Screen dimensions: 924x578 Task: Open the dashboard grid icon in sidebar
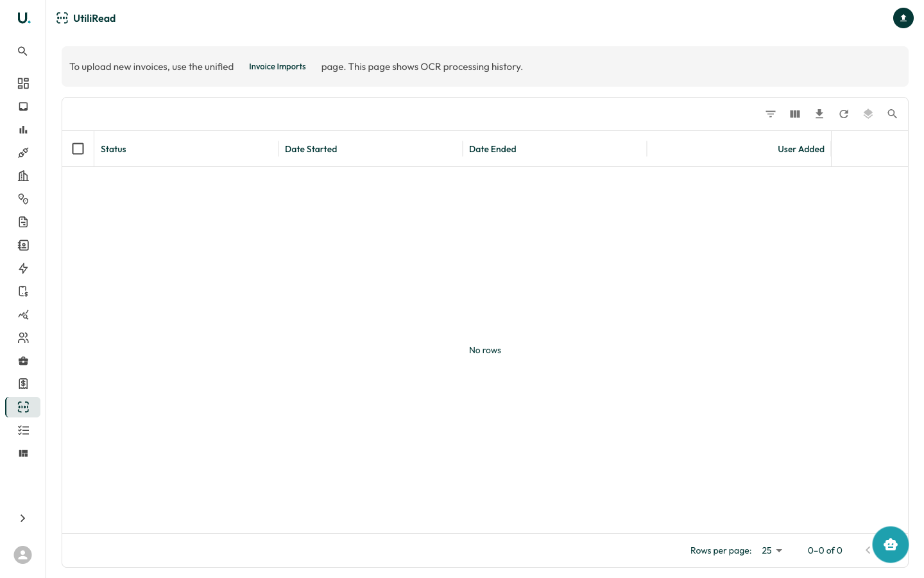(23, 83)
